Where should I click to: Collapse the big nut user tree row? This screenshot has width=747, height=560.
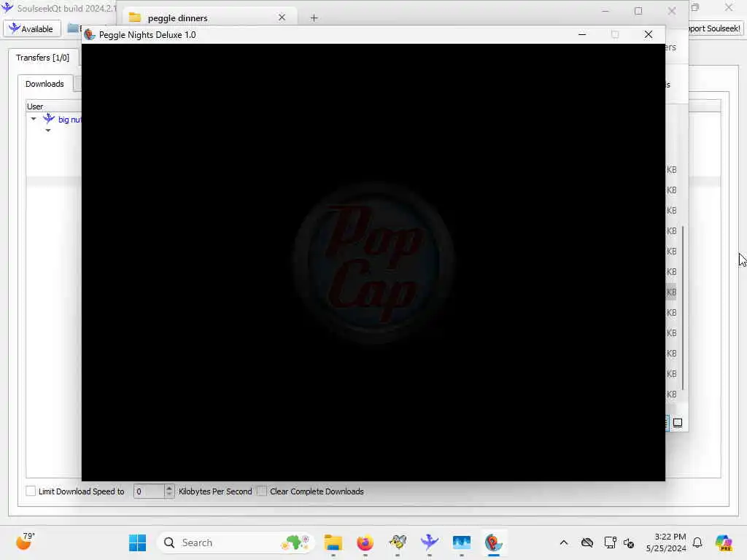34,119
